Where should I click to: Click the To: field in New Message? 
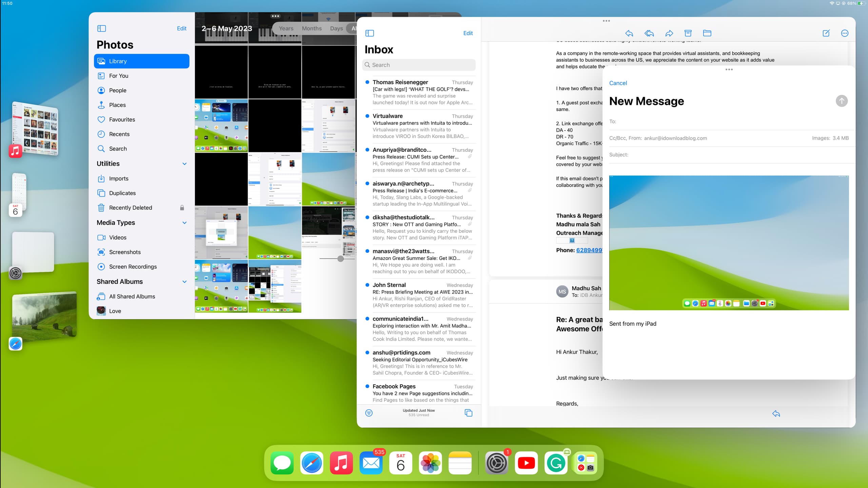(729, 122)
